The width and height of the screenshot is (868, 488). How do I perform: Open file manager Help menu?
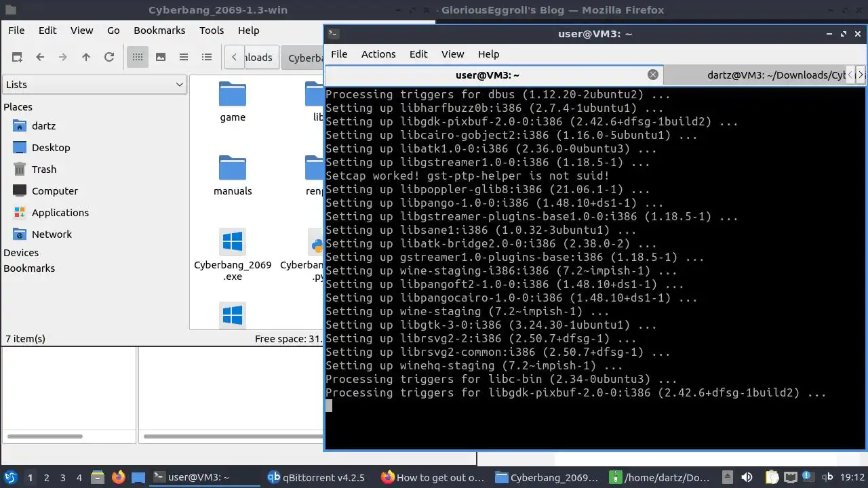(x=248, y=30)
